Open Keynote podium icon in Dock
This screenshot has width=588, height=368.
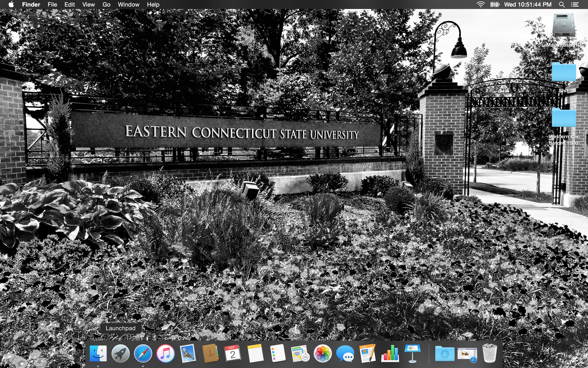point(413,353)
